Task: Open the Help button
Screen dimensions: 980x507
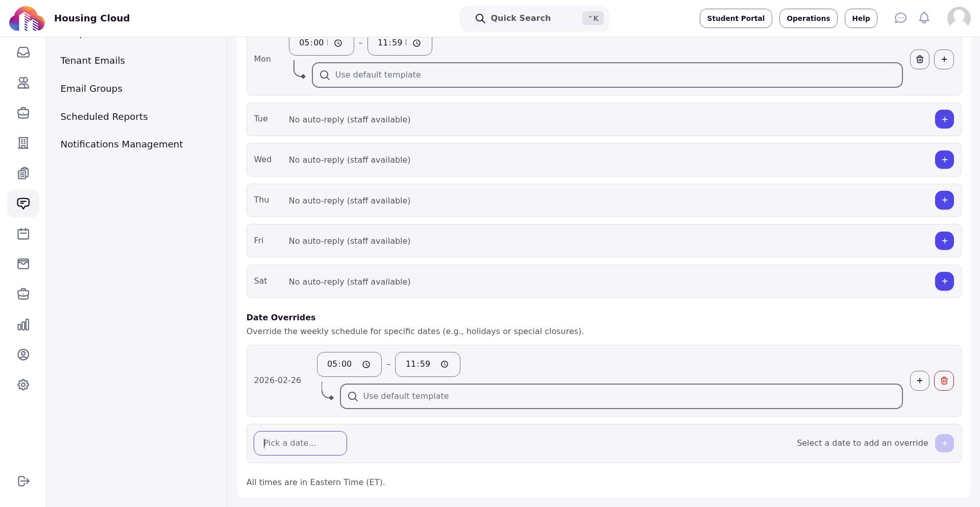Action: point(861,18)
